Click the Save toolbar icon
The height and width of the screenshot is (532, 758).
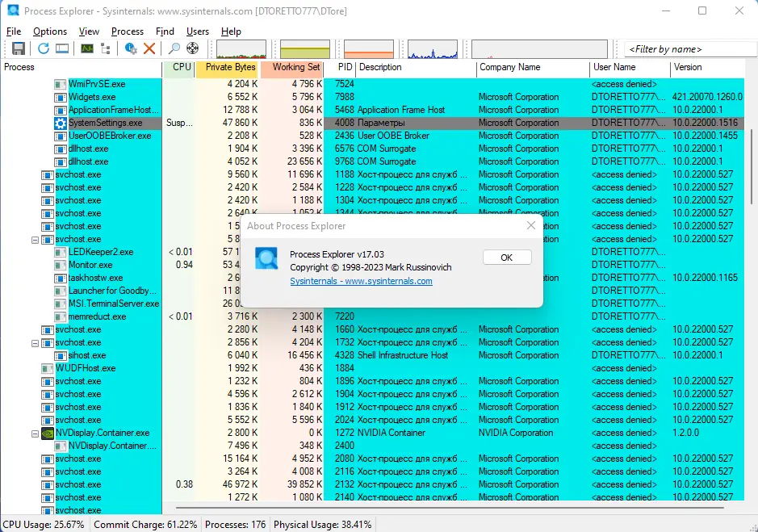tap(19, 48)
